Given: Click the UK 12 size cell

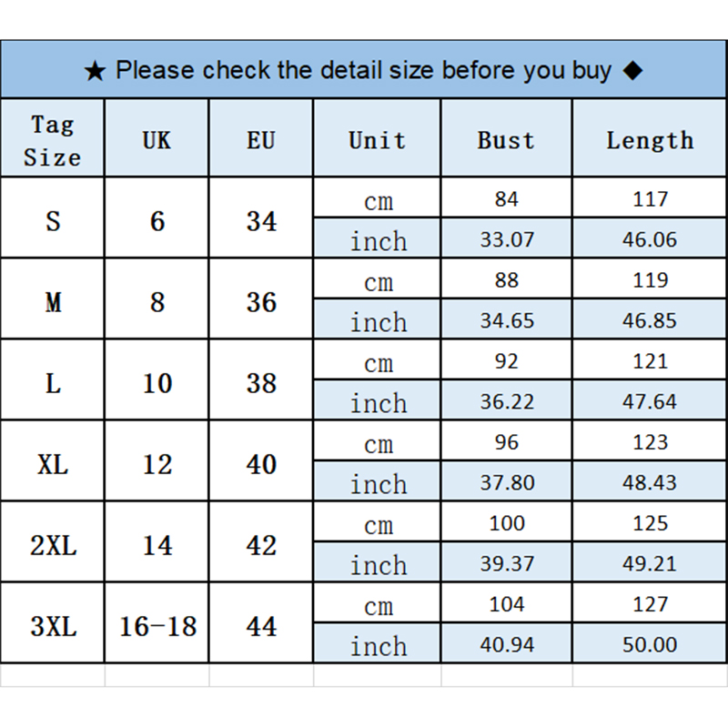Looking at the screenshot, I should pyautogui.click(x=157, y=464).
